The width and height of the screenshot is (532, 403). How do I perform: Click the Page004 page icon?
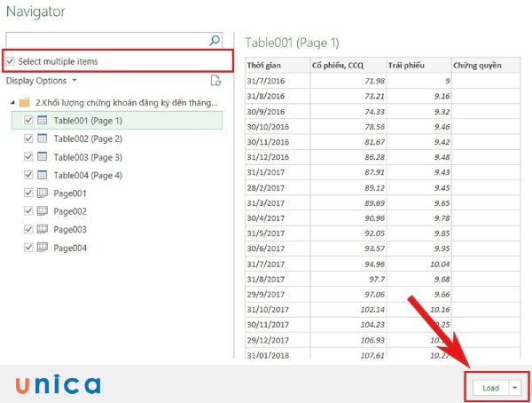tap(42, 248)
